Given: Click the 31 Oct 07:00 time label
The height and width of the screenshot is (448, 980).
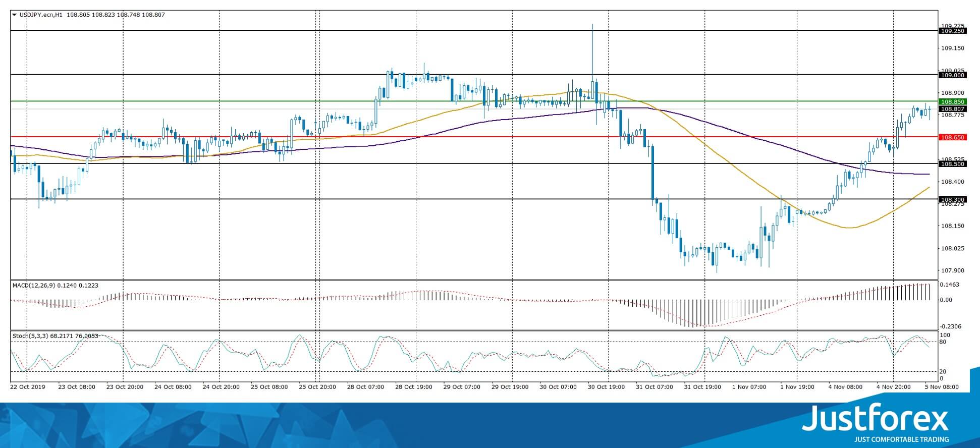Looking at the screenshot, I should tap(655, 387).
